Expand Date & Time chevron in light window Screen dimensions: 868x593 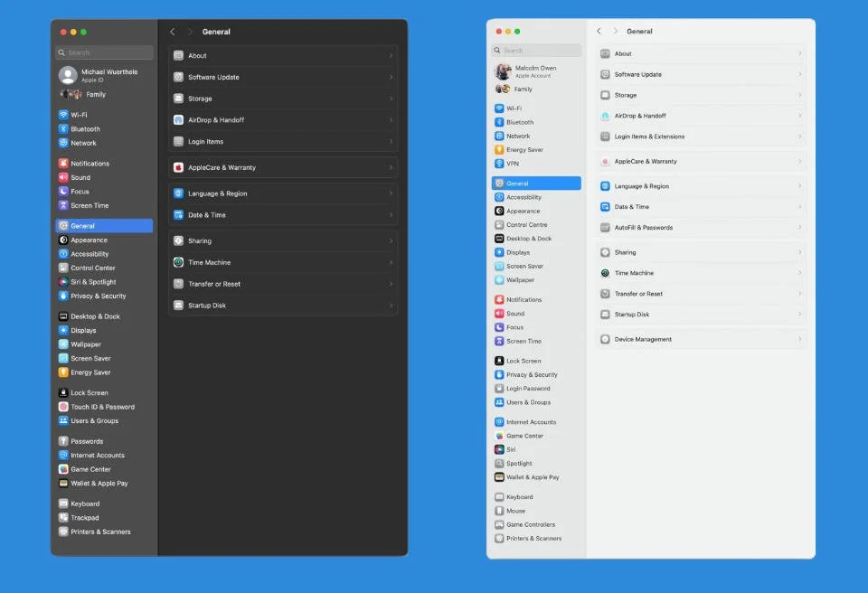tap(799, 206)
